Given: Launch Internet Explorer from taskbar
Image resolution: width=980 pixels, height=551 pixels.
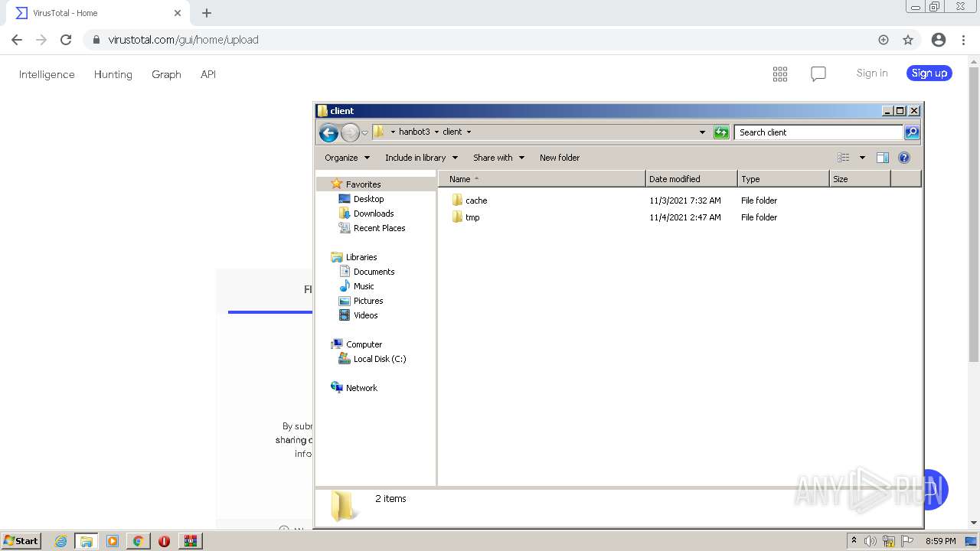Looking at the screenshot, I should [x=60, y=541].
